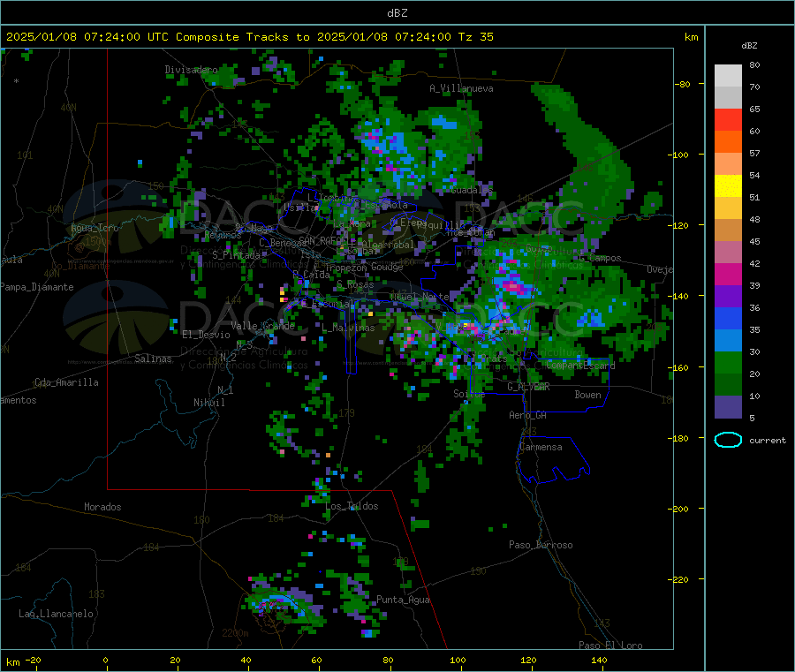The image size is (795, 672).
Task: Click the Carmensa map label
Action: [541, 447]
